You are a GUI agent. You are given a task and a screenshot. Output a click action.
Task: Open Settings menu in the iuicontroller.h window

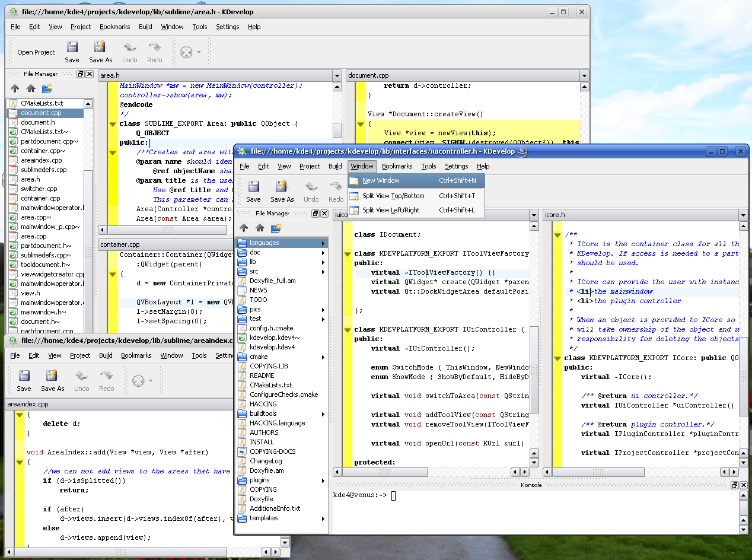coord(456,166)
